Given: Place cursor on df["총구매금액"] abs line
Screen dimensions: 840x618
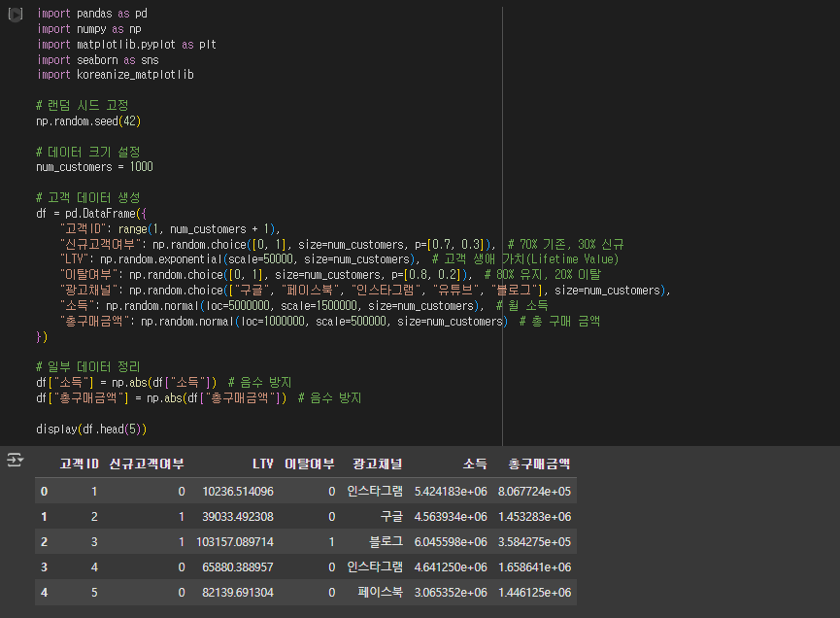Looking at the screenshot, I should point(199,397).
